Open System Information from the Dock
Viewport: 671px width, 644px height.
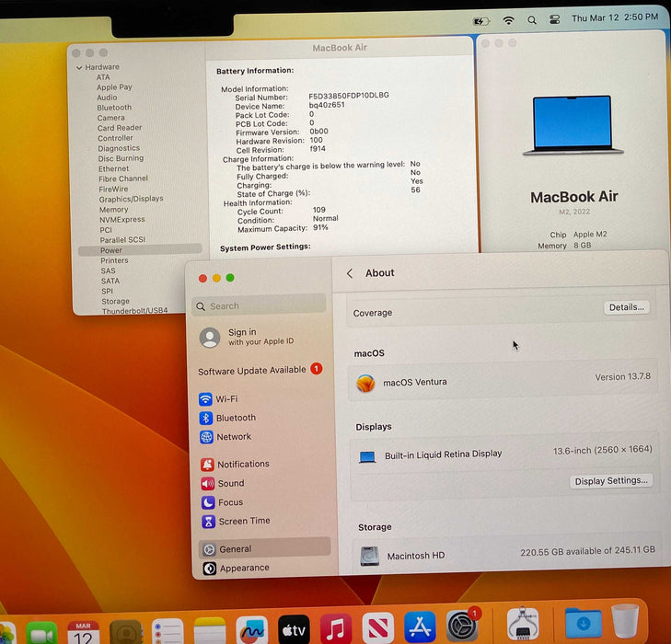click(x=523, y=623)
